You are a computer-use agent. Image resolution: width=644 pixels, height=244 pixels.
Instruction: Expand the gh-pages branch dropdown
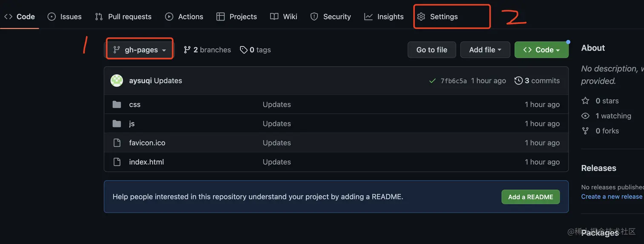pyautogui.click(x=140, y=50)
